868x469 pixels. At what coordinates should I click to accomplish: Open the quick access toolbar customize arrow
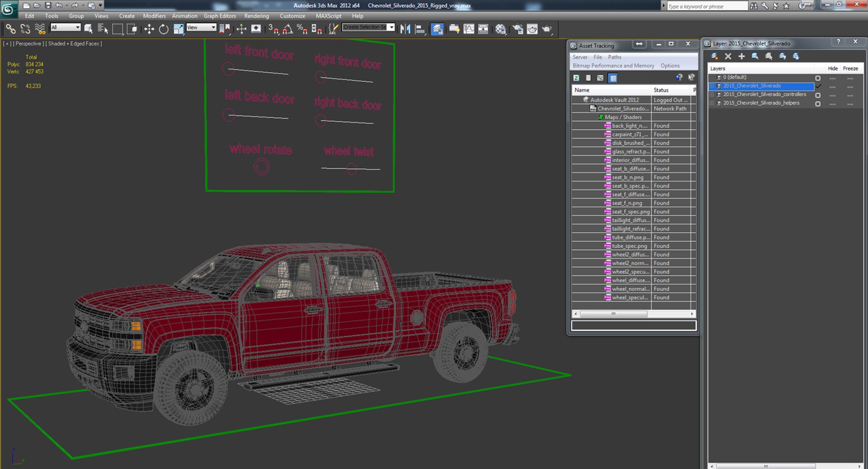(x=100, y=5)
